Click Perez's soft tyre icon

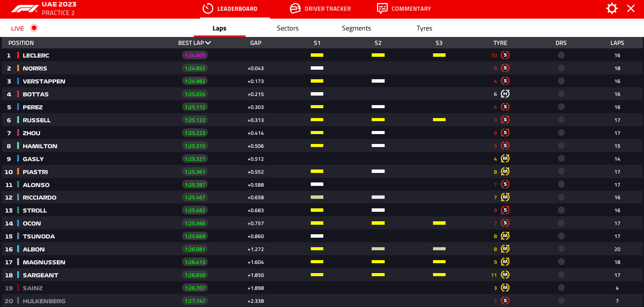(505, 107)
